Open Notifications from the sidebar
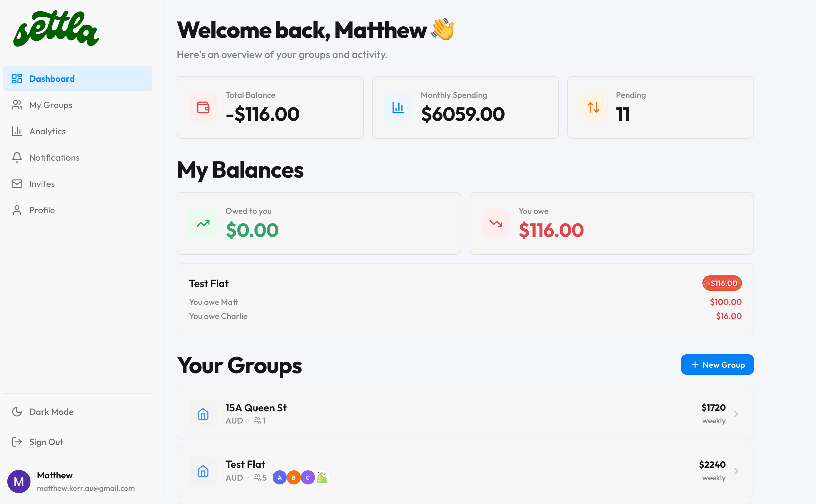Image resolution: width=816 pixels, height=504 pixels. point(54,158)
